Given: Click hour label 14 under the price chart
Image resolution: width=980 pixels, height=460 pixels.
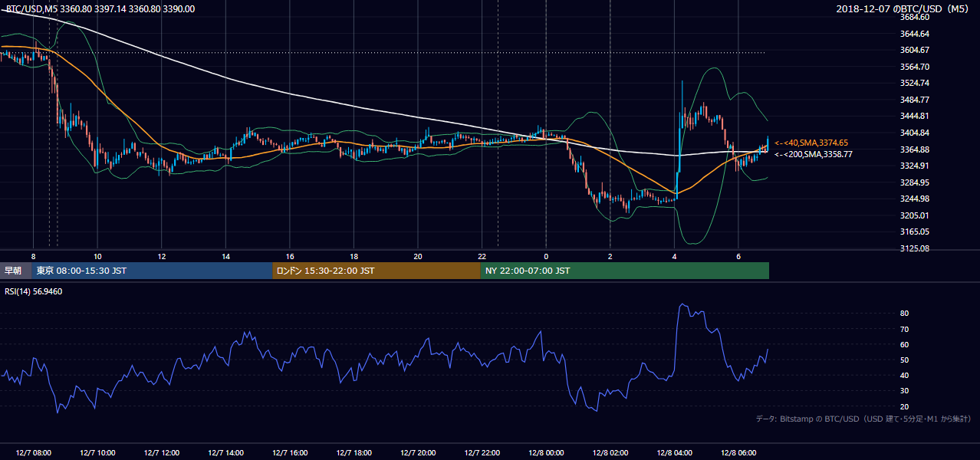Looking at the screenshot, I should coord(225,255).
